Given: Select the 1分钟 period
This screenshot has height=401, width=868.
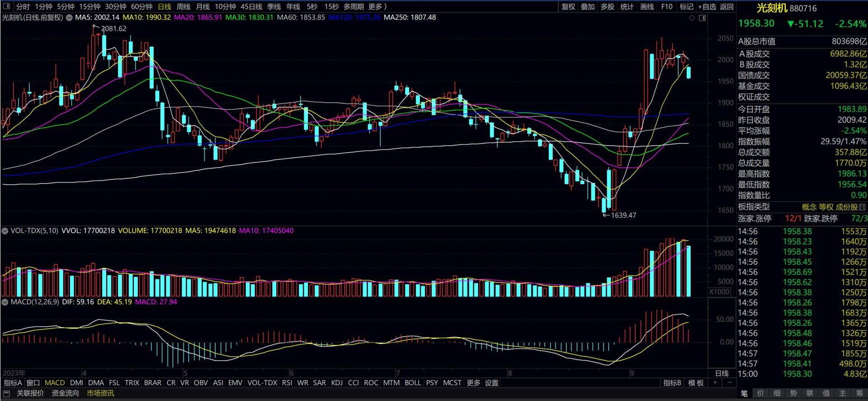Looking at the screenshot, I should pos(44,7).
